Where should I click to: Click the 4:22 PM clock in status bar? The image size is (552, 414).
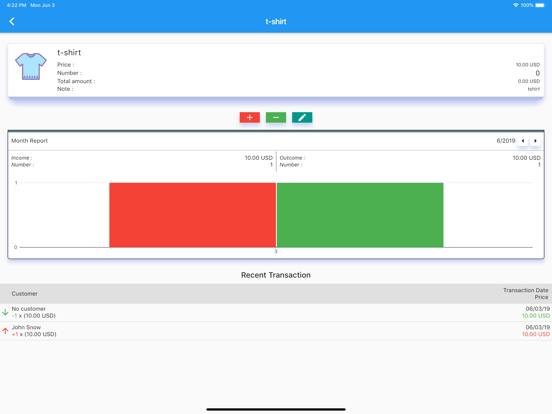tap(17, 5)
